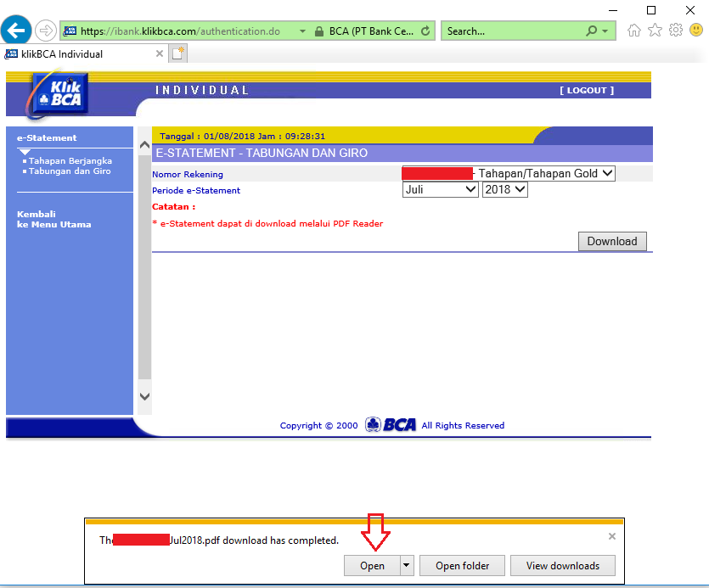The width and height of the screenshot is (709, 588).
Task: Click the Periode e-Statement label
Action: click(196, 191)
